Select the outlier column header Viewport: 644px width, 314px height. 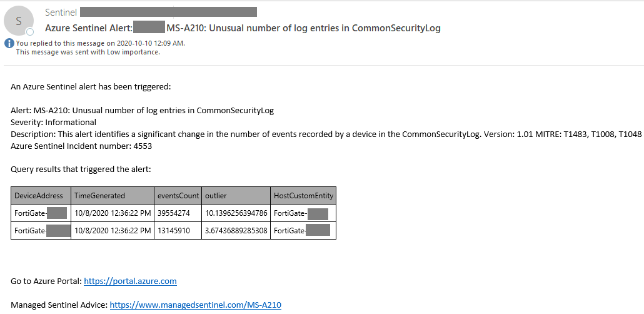coord(236,196)
